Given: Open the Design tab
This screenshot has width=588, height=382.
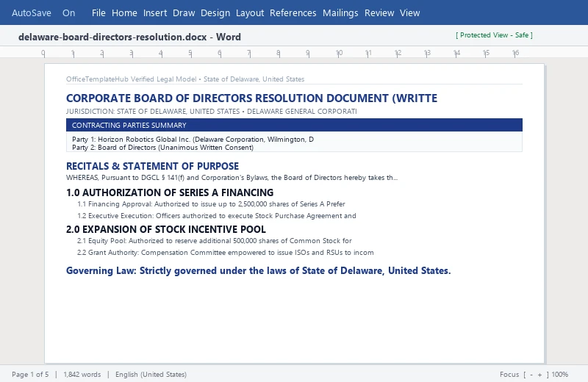Looking at the screenshot, I should [215, 12].
